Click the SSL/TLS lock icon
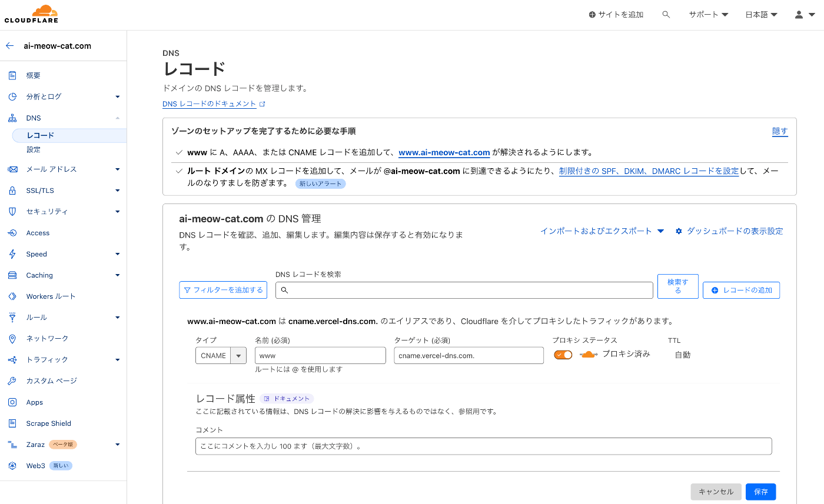 [12, 191]
